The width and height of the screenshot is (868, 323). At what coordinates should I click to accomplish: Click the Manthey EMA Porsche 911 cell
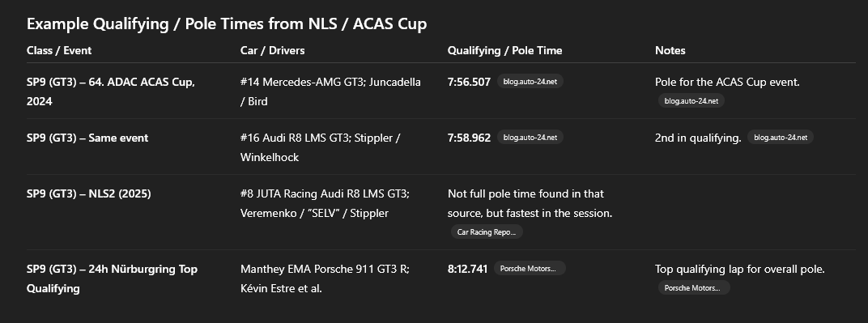(x=325, y=278)
